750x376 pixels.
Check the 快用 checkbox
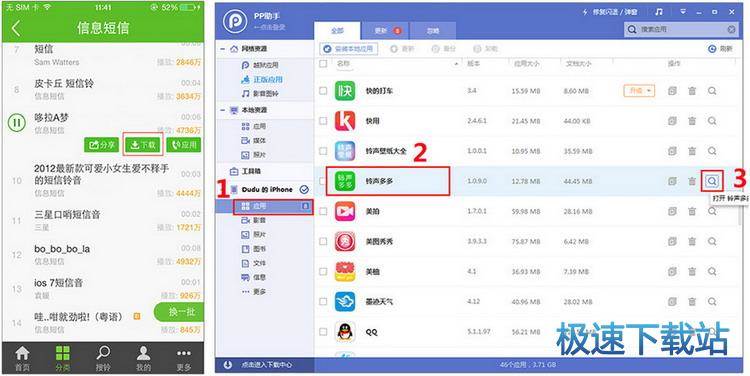(323, 121)
